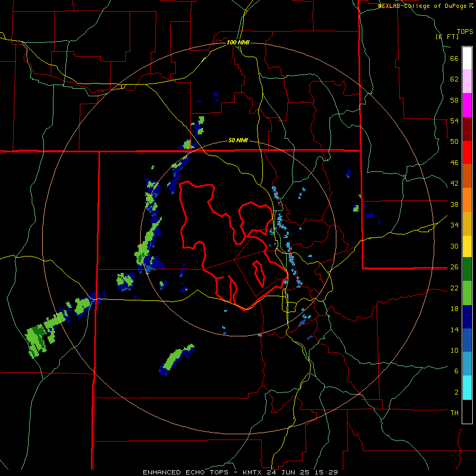Click the "22" legend value

point(454,288)
